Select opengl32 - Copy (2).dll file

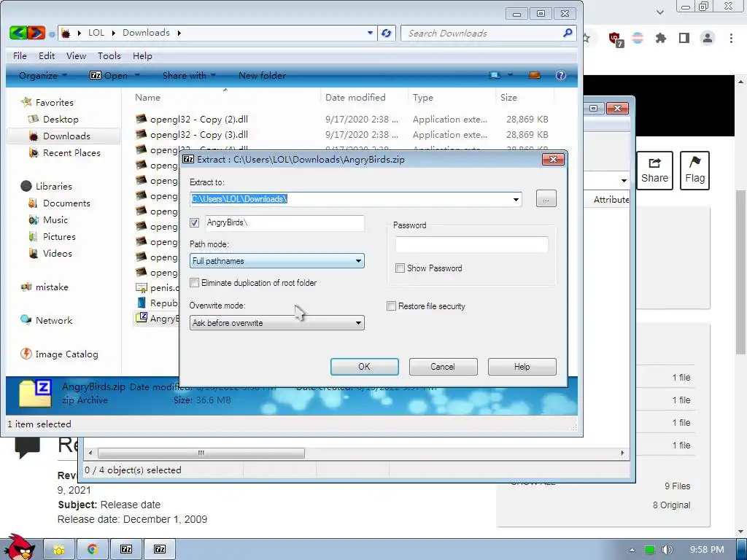pos(199,119)
